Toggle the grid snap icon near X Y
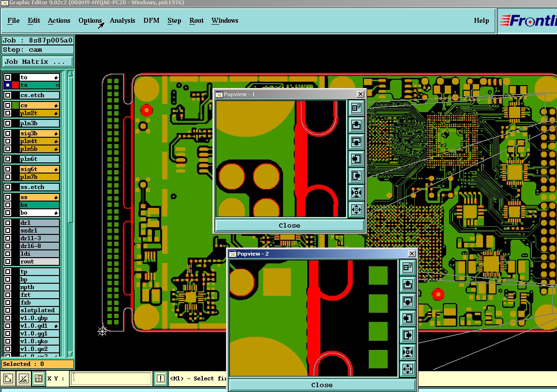 point(38,378)
